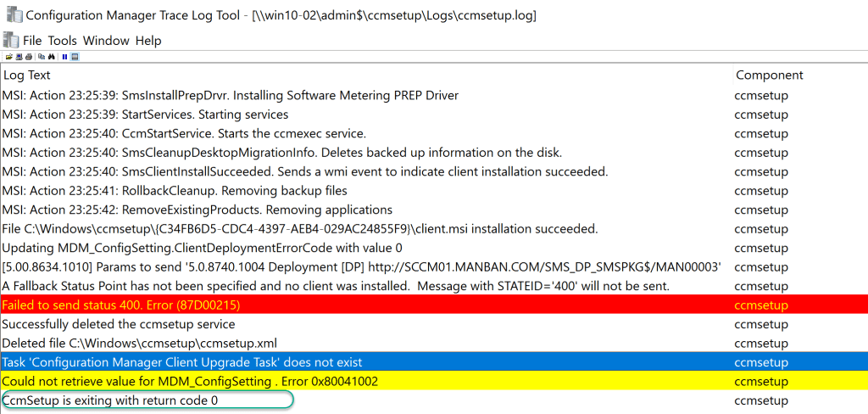868x414 pixels.
Task: Click the Open log file toolbar icon
Action: pos(8,57)
